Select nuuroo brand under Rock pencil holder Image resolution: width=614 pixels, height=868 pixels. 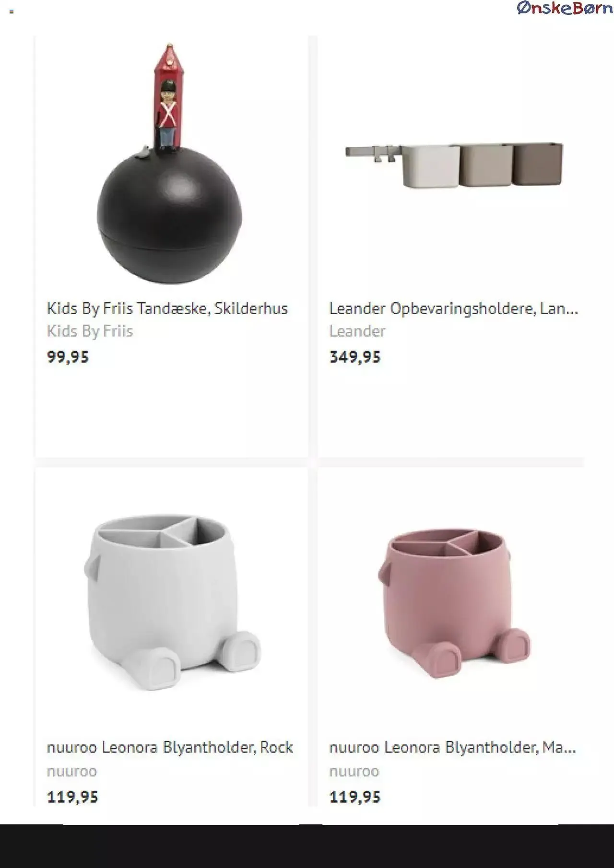pyautogui.click(x=72, y=772)
